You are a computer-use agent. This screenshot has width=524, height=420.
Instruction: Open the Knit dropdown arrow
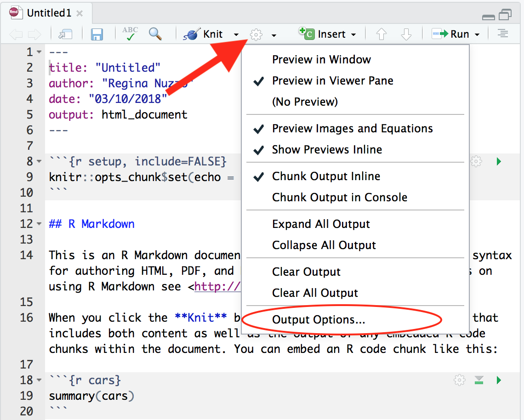pos(236,34)
